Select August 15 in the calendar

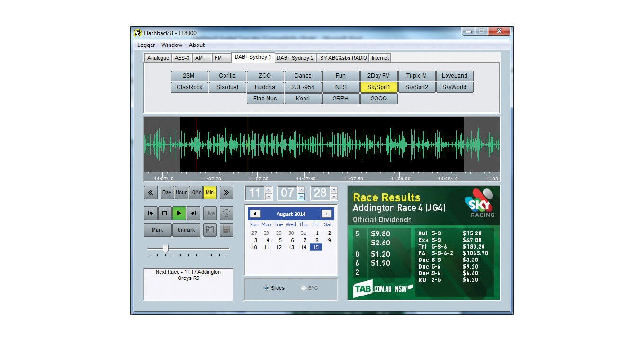[316, 247]
